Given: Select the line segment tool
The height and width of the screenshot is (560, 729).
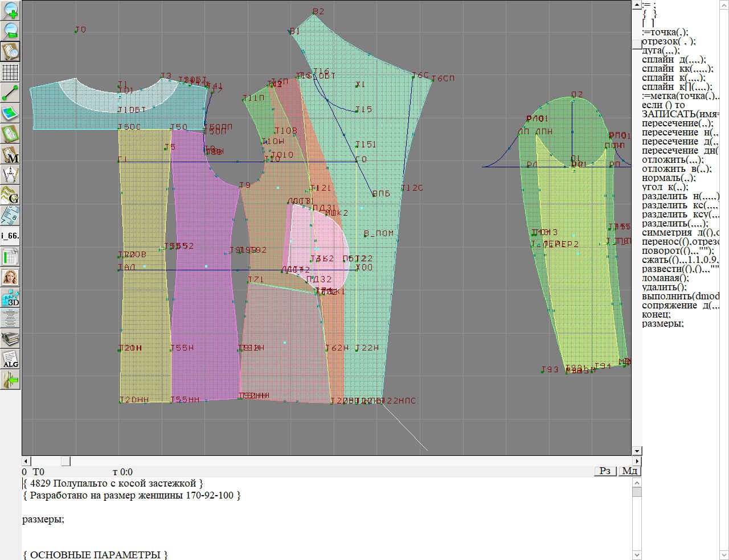Looking at the screenshot, I should point(10,92).
